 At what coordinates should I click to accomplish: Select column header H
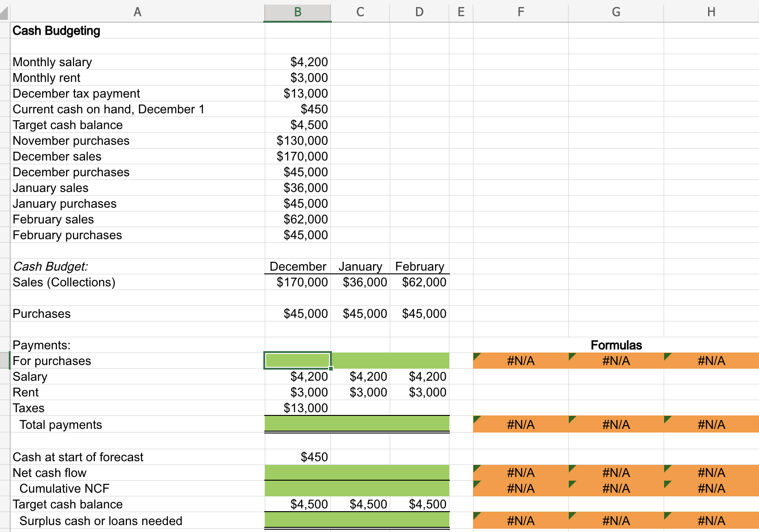click(711, 12)
